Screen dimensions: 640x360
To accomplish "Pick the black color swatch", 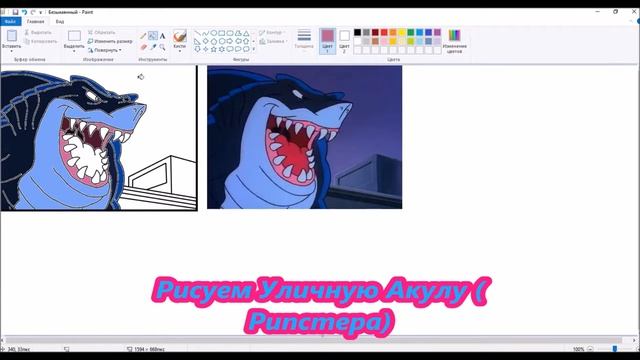I will [x=358, y=32].
